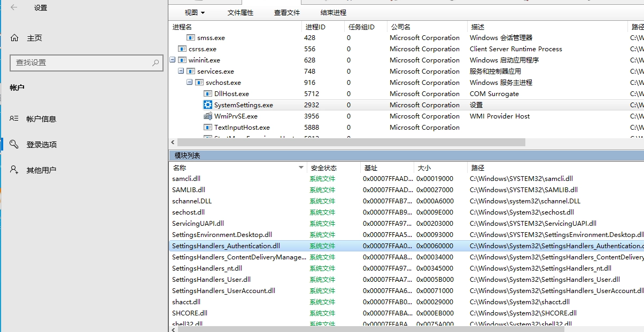Viewport: 644px width, 332px height.
Task: Click the 'WMI Provider Host' description
Action: pos(500,116)
